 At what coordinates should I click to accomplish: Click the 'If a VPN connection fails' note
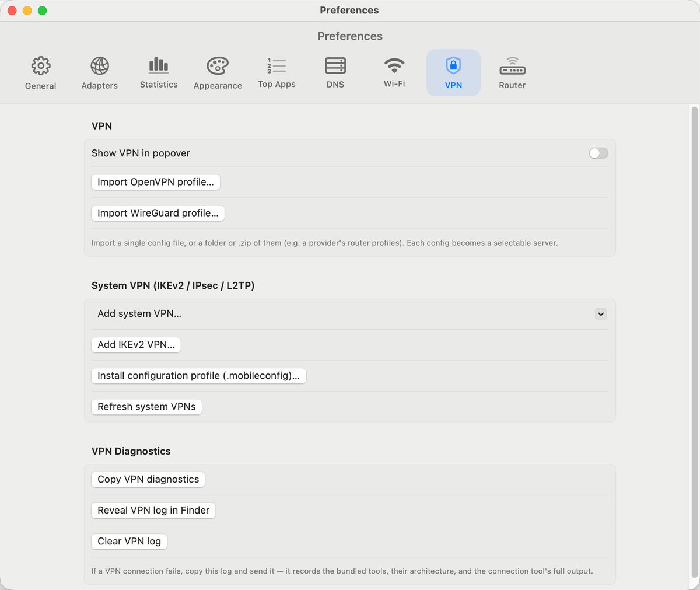click(x=342, y=571)
